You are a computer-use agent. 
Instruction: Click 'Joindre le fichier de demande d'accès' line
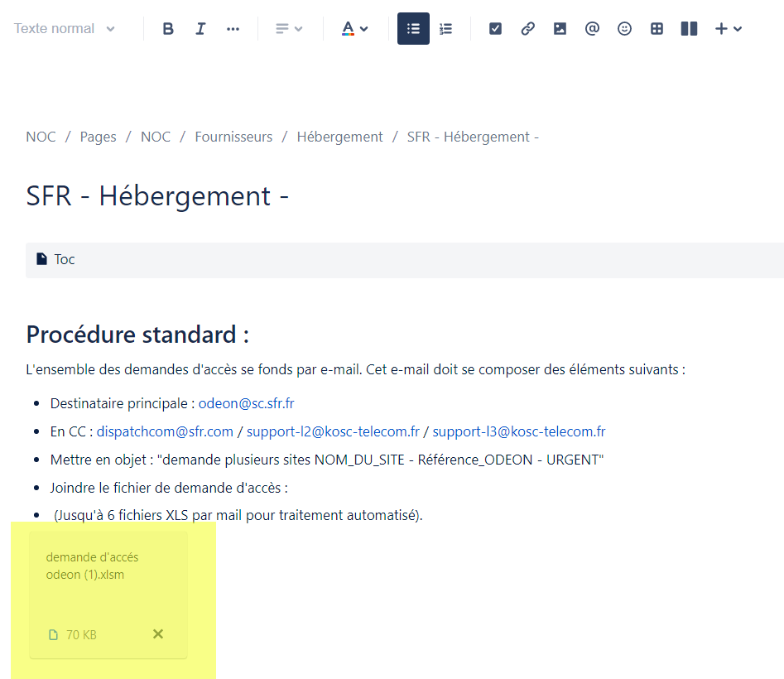(x=169, y=488)
